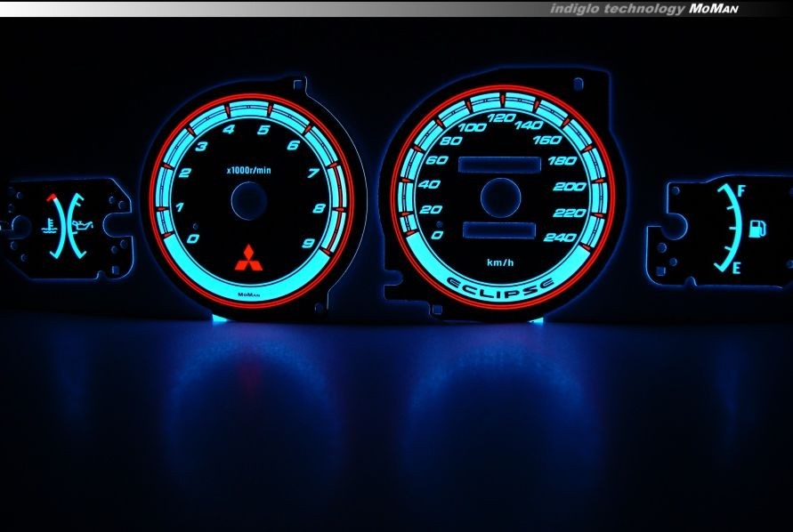This screenshot has height=532, width=793.
Task: Click the red Mitsubishi three-diamond logo
Action: (247, 258)
